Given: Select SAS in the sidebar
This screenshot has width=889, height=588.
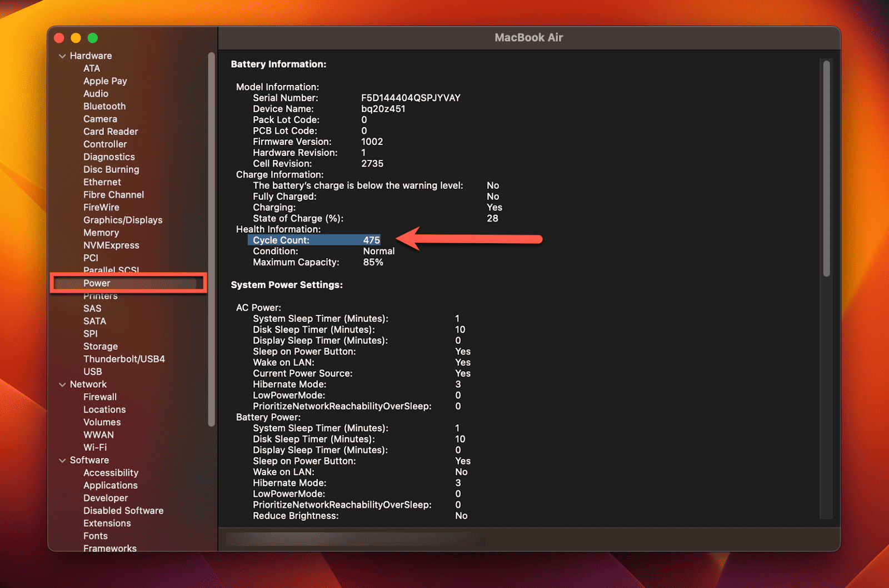Looking at the screenshot, I should point(92,309).
